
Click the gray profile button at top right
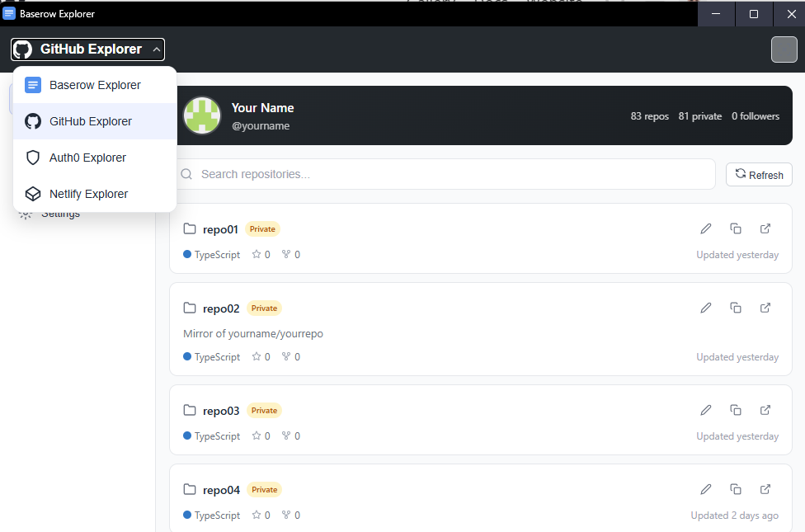point(784,49)
